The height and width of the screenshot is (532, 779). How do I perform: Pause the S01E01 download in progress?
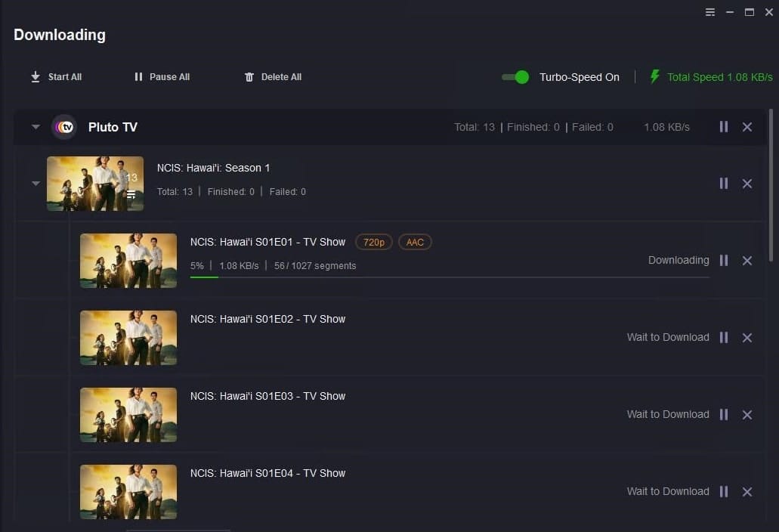pyautogui.click(x=724, y=261)
